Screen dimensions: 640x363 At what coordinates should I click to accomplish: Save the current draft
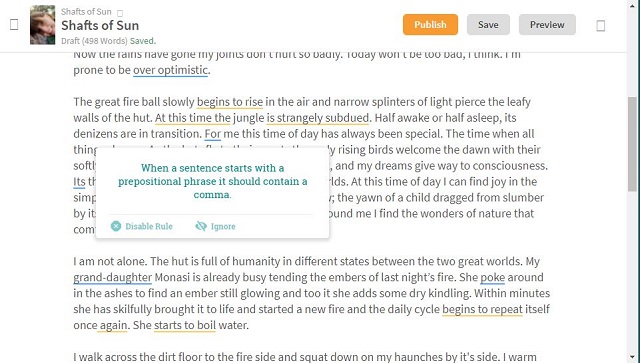[x=488, y=24]
